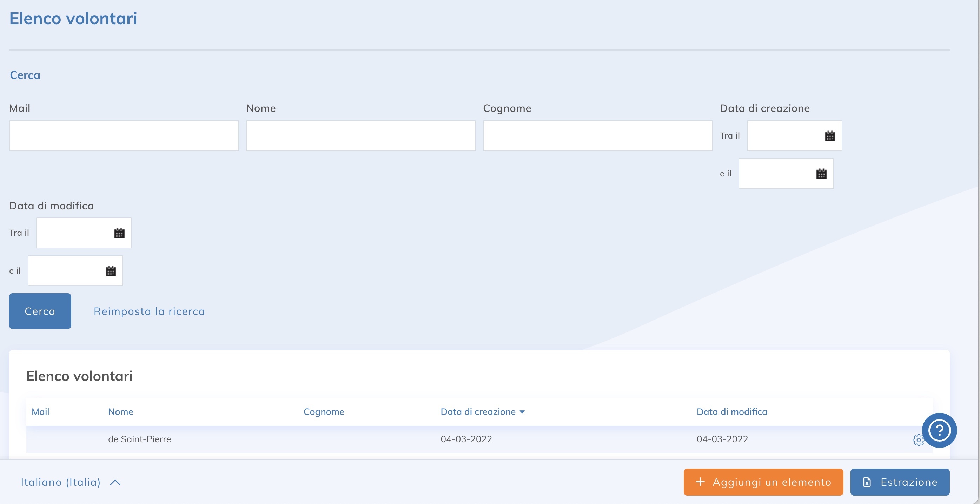
Task: Click the Excel icon on Estrazione button
Action: (867, 482)
